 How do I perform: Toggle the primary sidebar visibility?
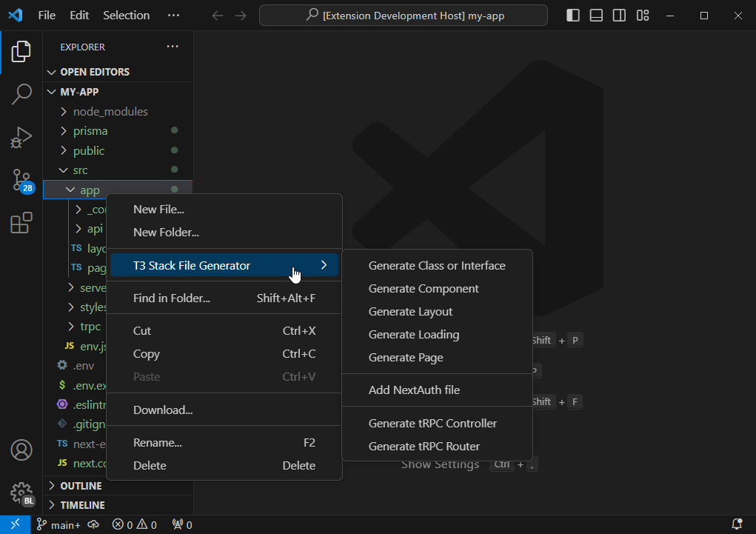click(x=572, y=15)
